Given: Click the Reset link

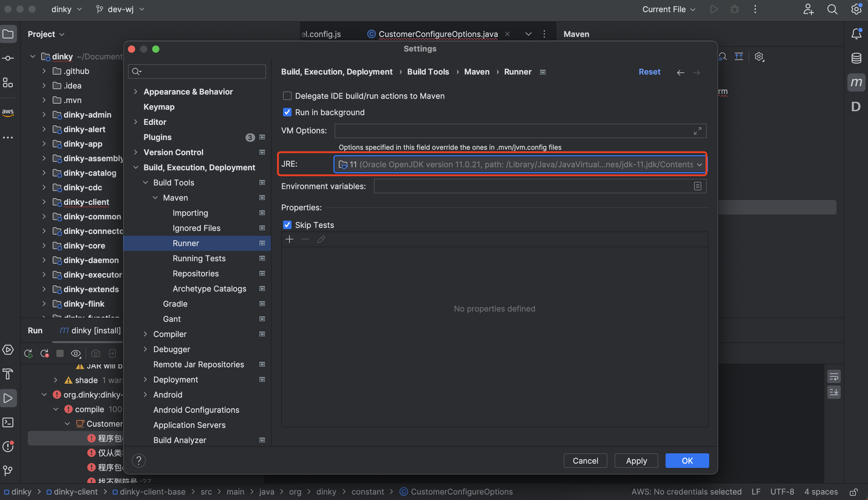Looking at the screenshot, I should coord(649,72).
